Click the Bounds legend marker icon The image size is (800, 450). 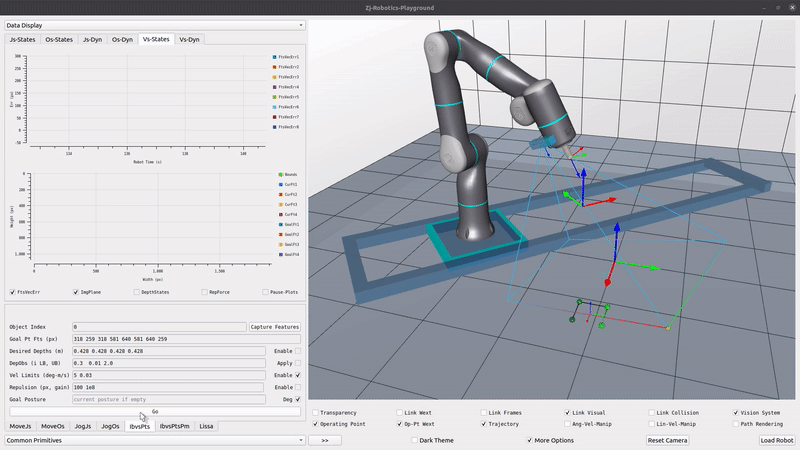(280, 174)
